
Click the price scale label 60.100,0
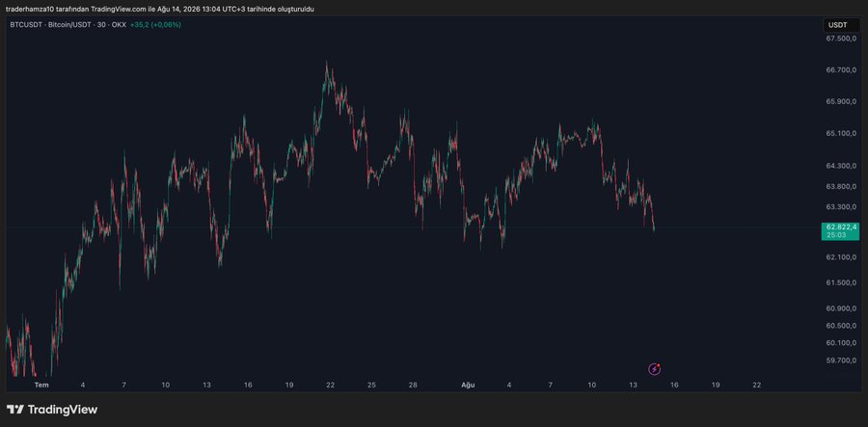[x=841, y=343]
